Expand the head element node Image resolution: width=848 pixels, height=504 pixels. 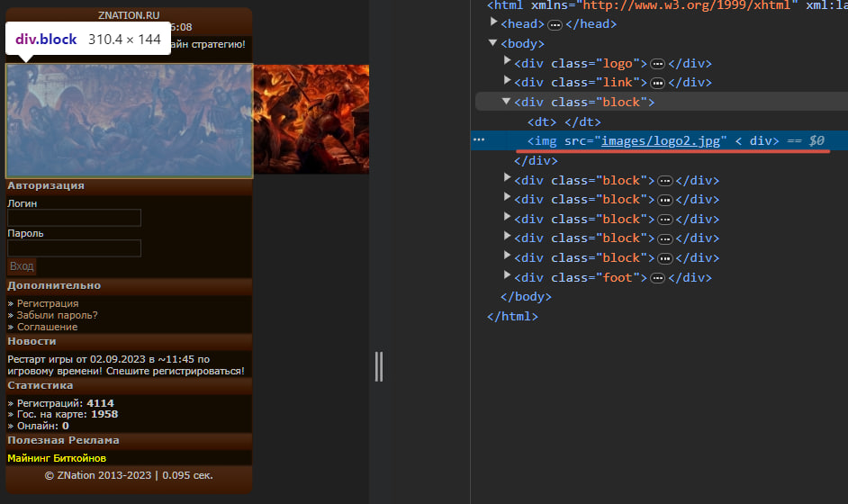click(x=493, y=24)
